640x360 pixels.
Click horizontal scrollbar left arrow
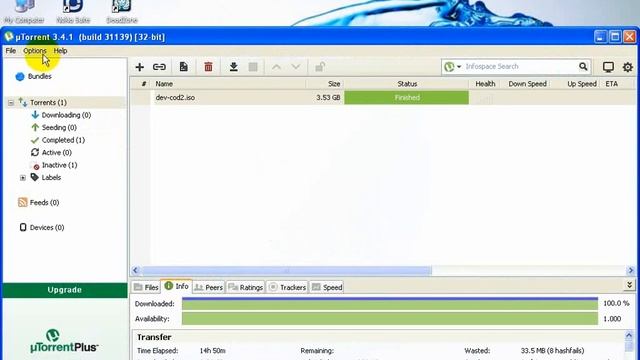click(136, 270)
